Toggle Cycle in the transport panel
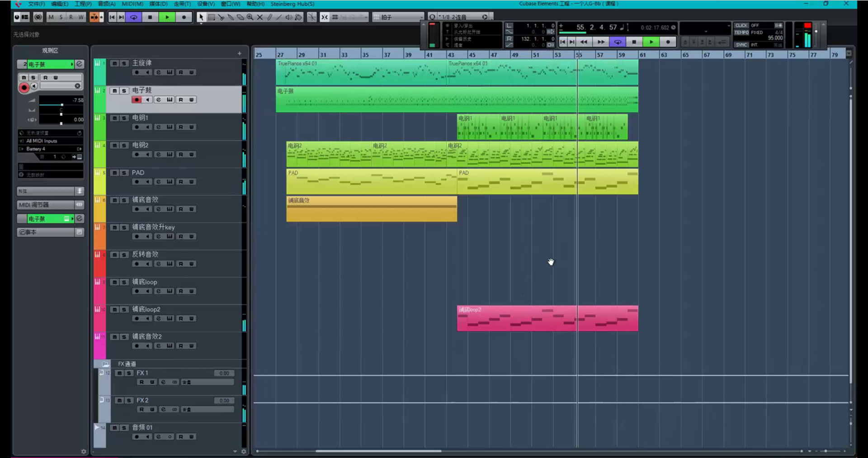 pos(618,42)
